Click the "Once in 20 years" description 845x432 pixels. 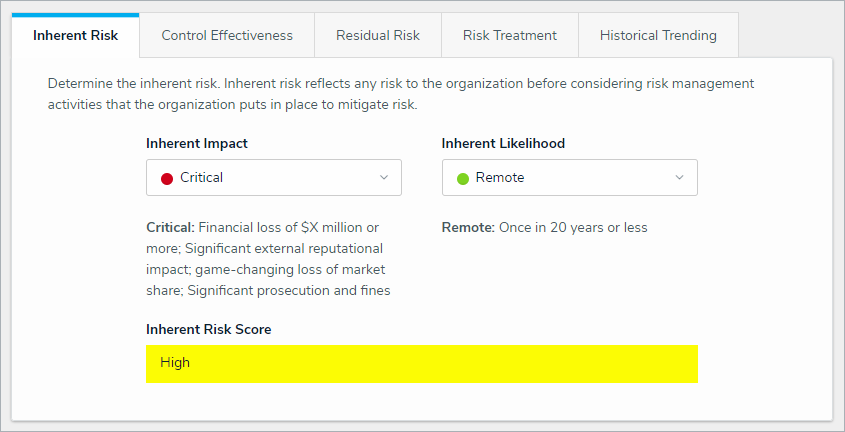coord(573,227)
